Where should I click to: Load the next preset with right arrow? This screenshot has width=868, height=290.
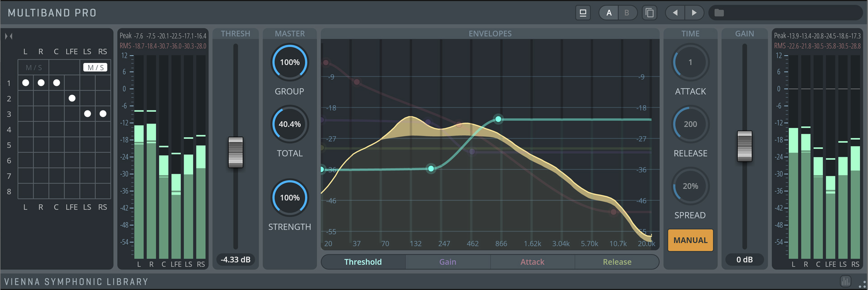(x=694, y=13)
